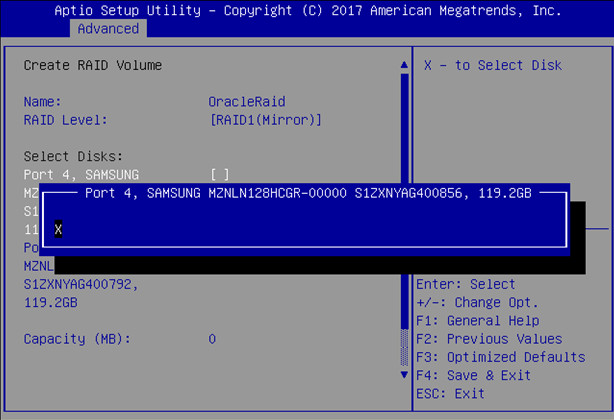Click the Capacity (MB) label

pyautogui.click(x=77, y=339)
